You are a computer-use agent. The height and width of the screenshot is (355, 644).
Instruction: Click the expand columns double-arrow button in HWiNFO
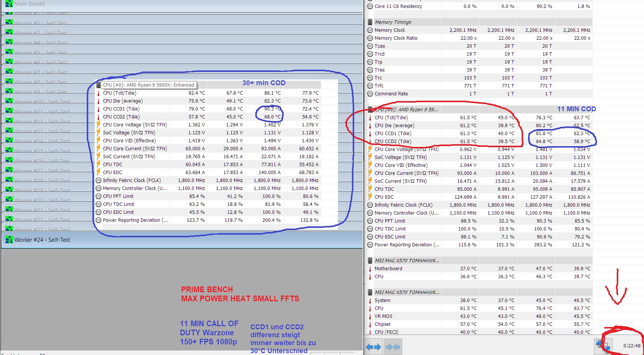click(x=373, y=347)
